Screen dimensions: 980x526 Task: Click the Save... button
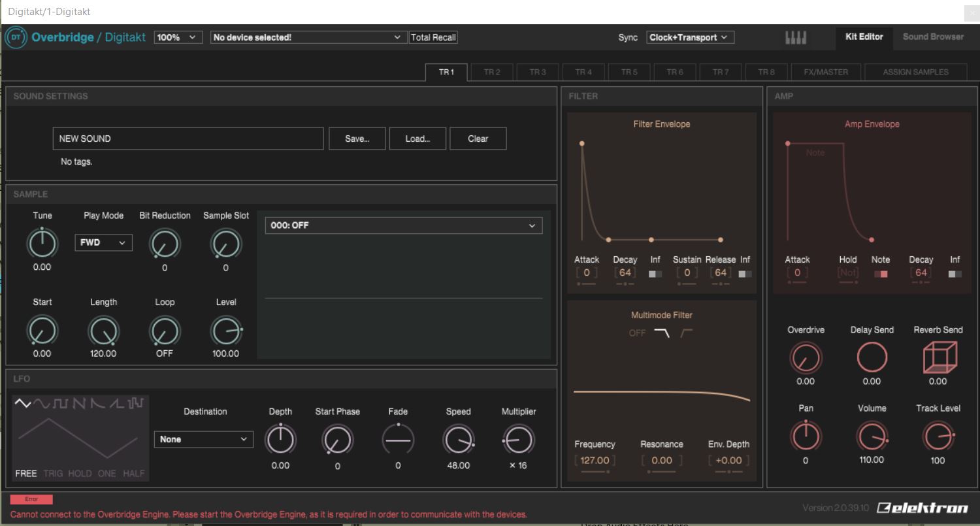(357, 139)
